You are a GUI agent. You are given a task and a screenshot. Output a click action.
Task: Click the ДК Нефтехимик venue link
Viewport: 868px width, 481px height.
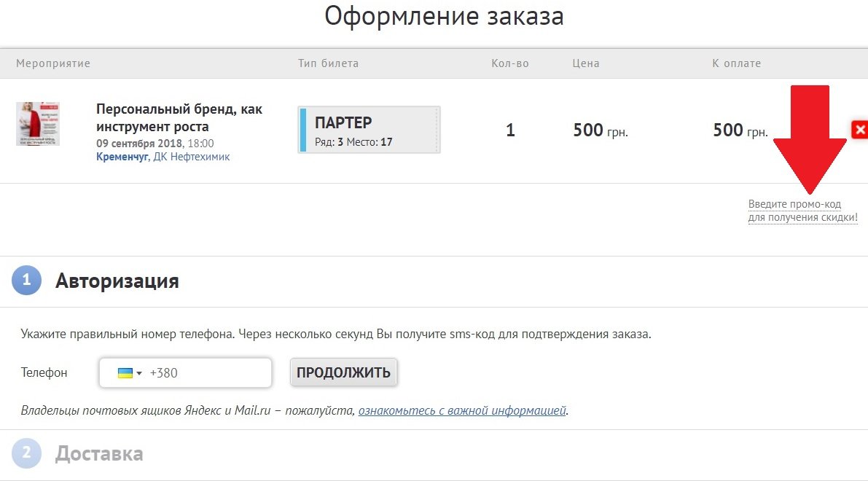(x=191, y=157)
